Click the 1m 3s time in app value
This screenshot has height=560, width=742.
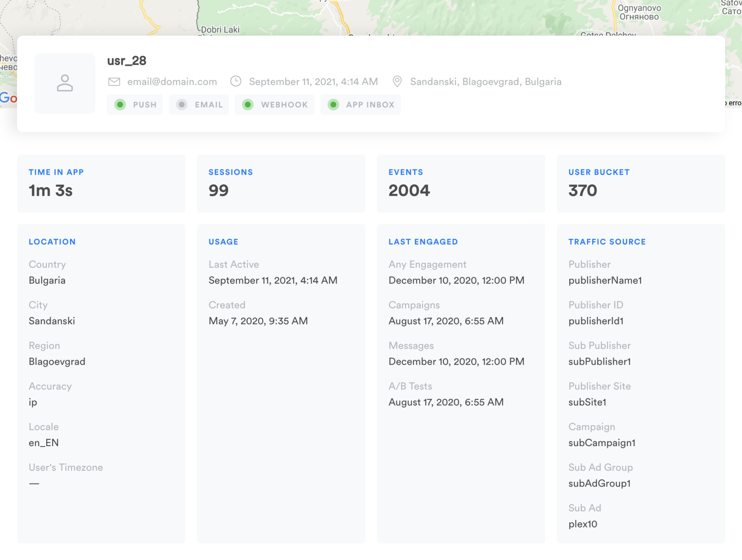[51, 190]
